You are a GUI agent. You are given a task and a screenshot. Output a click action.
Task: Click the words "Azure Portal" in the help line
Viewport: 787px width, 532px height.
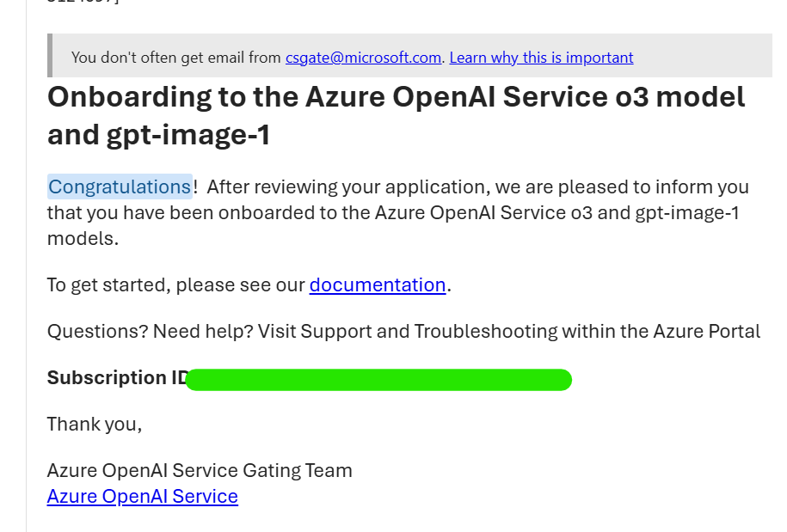(x=707, y=332)
